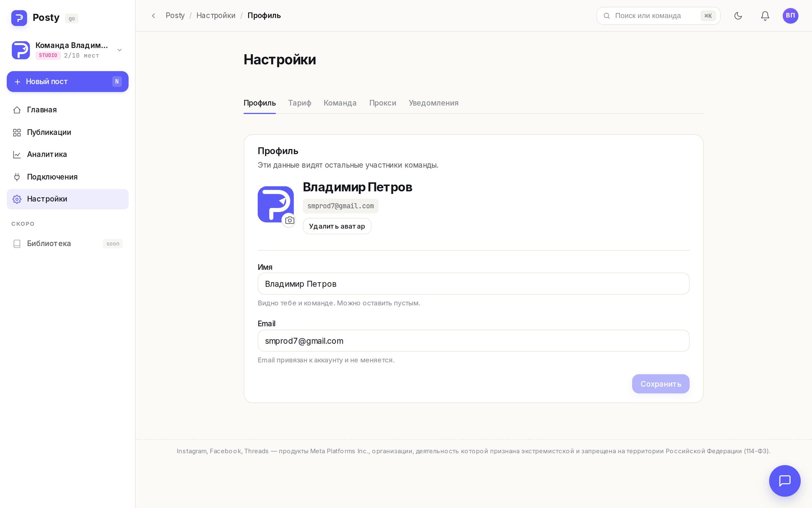This screenshot has height=508, width=812.
Task: Click the home icon next to Главная
Action: (x=17, y=110)
